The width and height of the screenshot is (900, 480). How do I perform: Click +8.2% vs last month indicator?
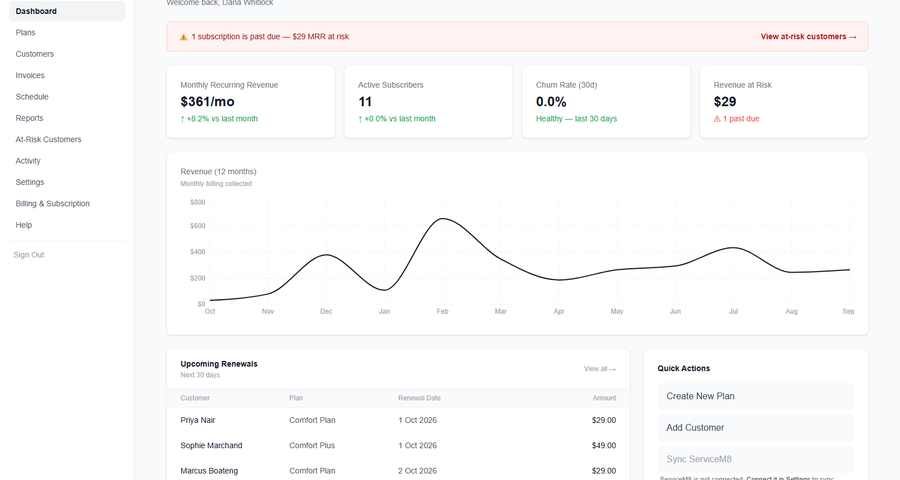219,119
